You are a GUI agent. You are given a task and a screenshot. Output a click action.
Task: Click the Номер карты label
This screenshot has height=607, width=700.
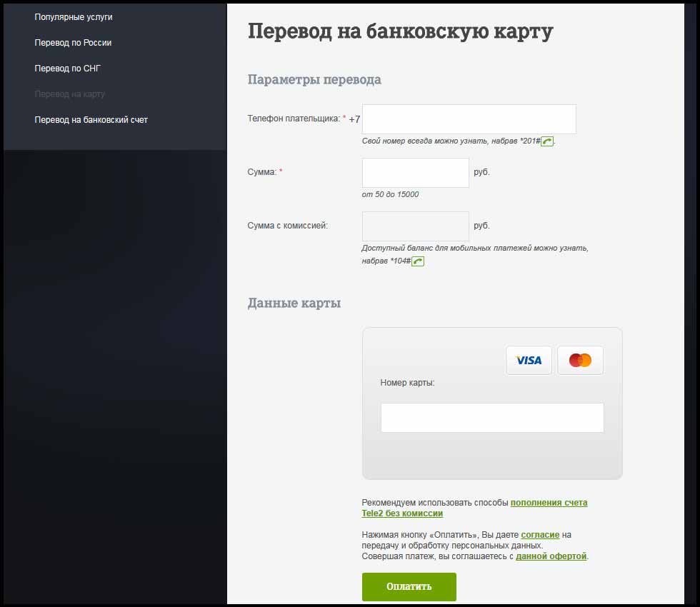click(x=407, y=383)
